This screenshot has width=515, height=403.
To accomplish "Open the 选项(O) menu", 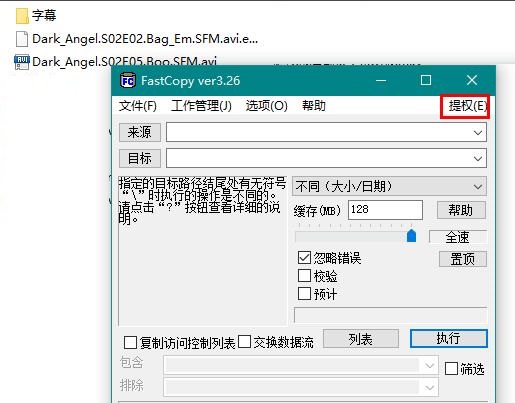I will pos(267,106).
